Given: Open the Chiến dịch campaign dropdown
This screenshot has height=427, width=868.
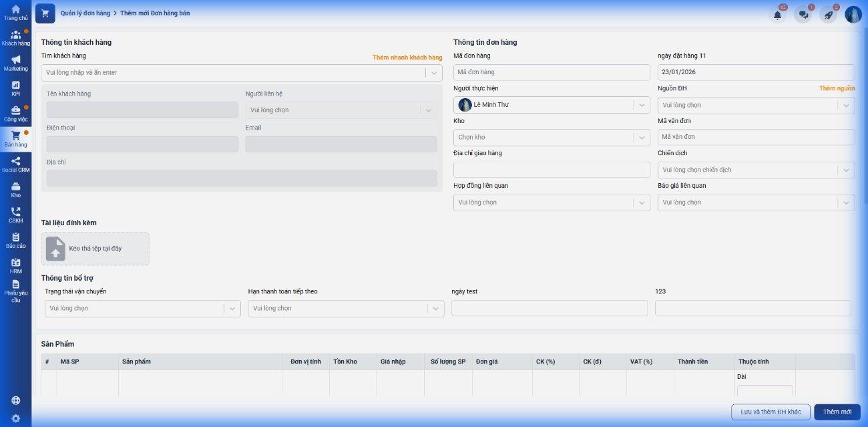Looking at the screenshot, I should tap(756, 170).
